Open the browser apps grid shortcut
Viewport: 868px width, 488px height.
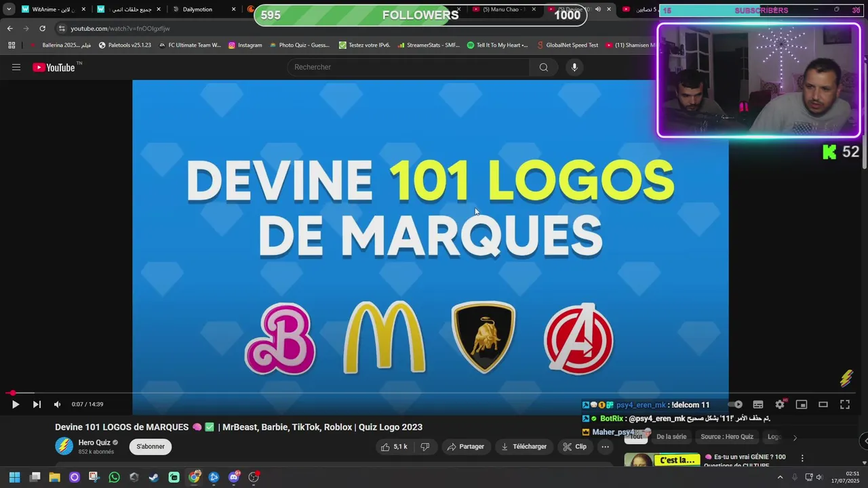pyautogui.click(x=12, y=45)
